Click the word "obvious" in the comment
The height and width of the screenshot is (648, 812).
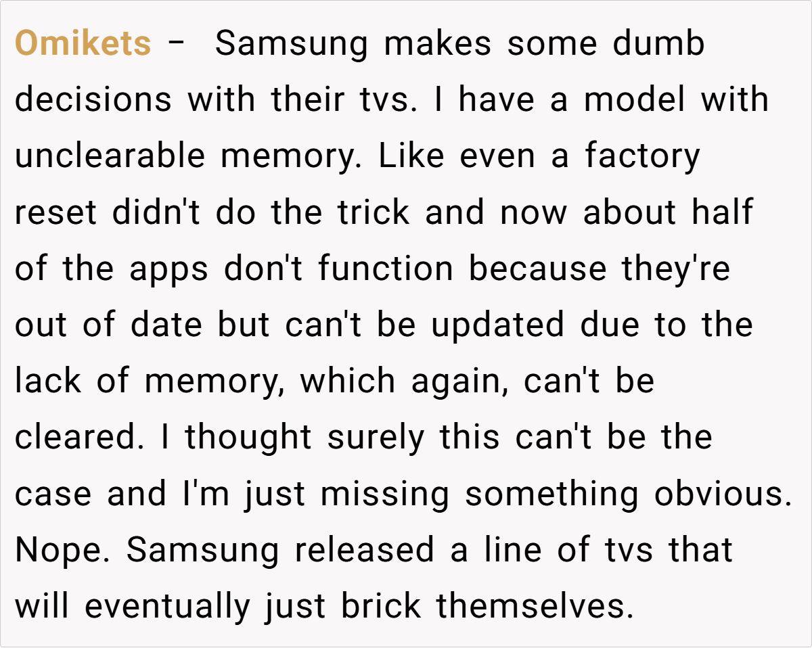[x=723, y=494]
